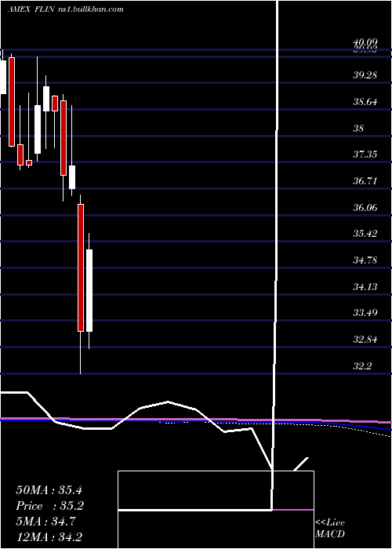Screen dimensions: 392x549
Task: Click the 35.42 price level label
Action: tap(365, 234)
